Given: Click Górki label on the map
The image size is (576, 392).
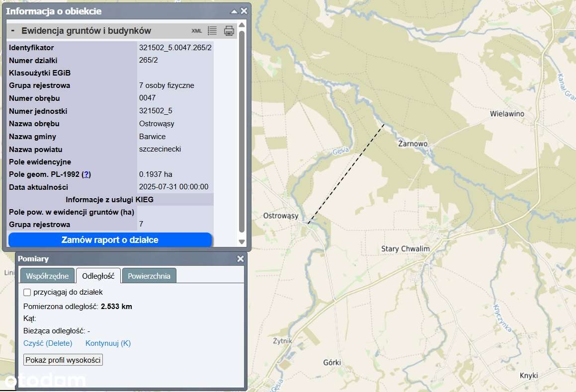Looking at the screenshot, I should [x=332, y=363].
